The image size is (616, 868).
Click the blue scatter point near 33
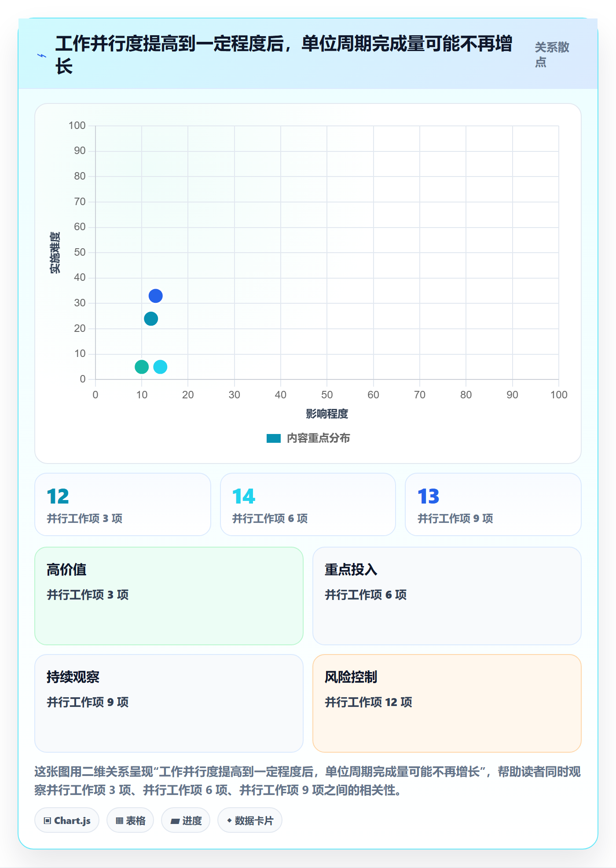coord(155,296)
